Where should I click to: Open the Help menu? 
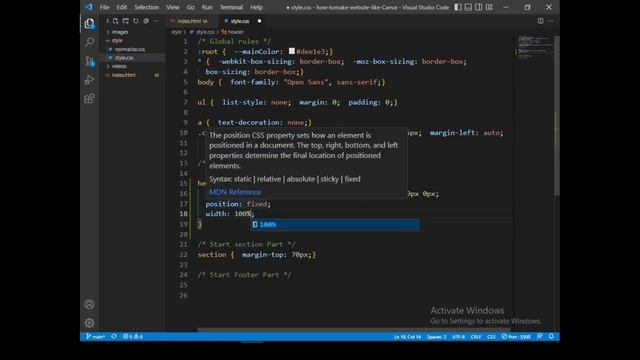[256, 7]
